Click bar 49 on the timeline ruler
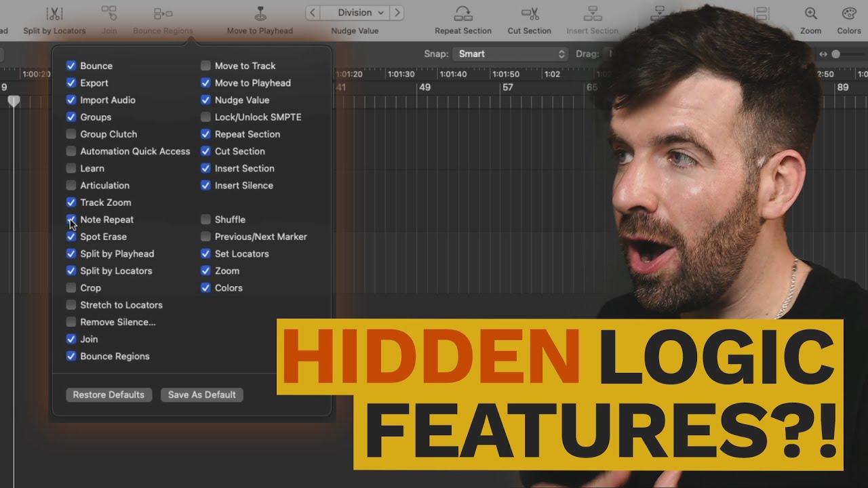Viewport: 868px width, 488px height. (x=425, y=87)
